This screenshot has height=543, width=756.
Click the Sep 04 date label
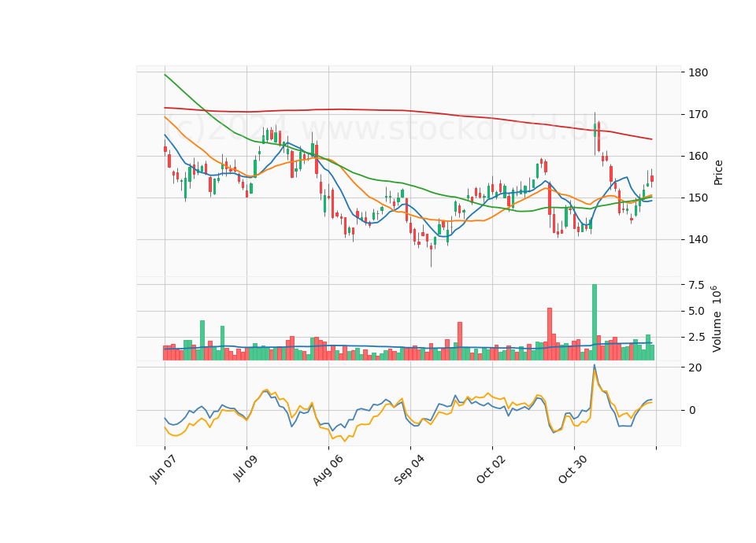coord(409,471)
